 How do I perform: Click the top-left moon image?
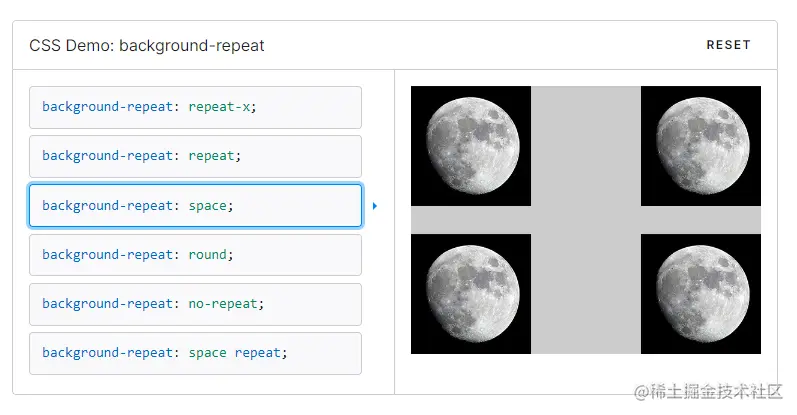point(471,146)
